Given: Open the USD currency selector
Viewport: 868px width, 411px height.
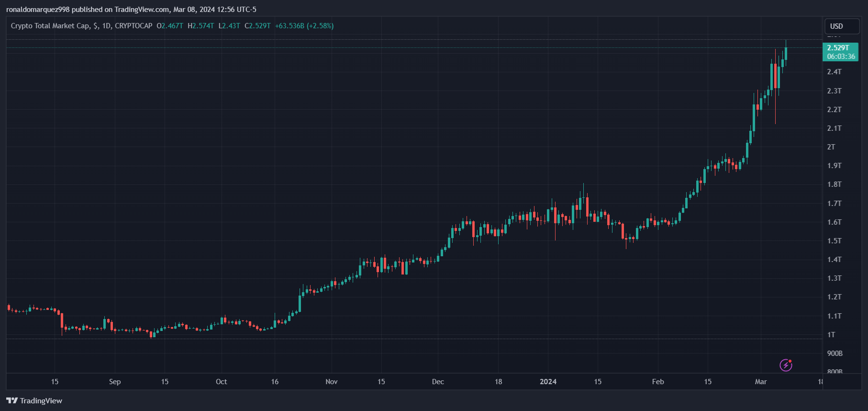Looking at the screenshot, I should point(842,26).
